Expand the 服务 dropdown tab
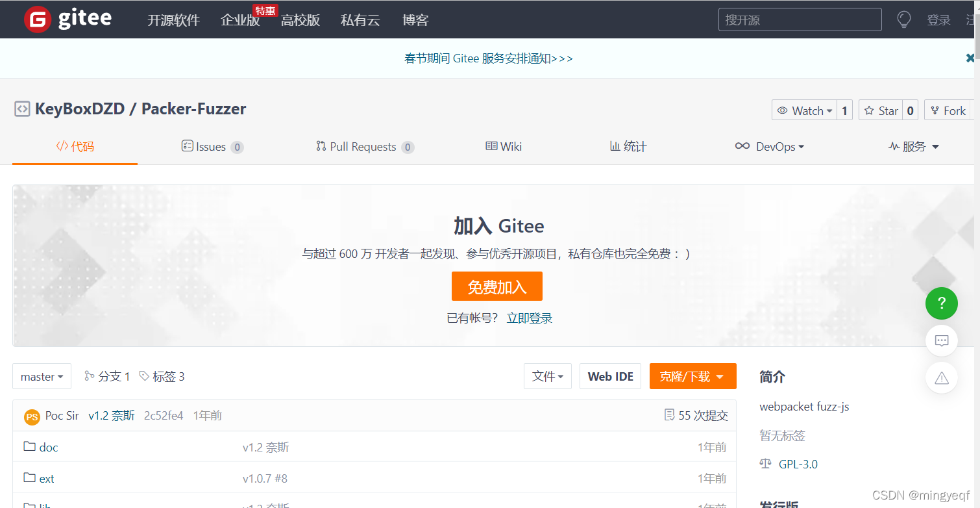 pos(914,146)
